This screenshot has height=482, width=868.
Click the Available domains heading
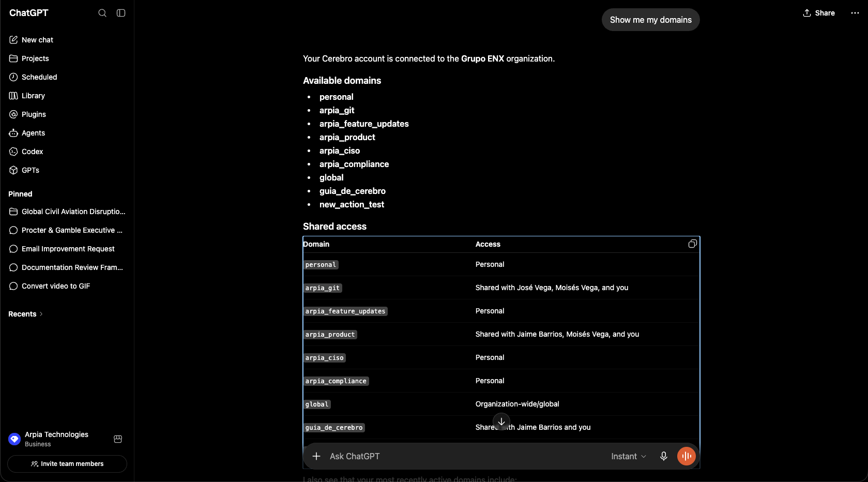pos(342,81)
